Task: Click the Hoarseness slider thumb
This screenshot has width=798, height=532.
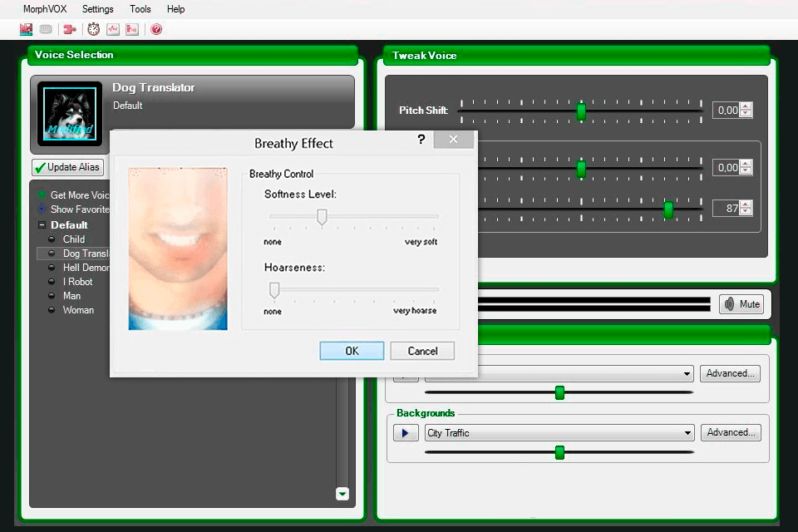Action: tap(274, 289)
